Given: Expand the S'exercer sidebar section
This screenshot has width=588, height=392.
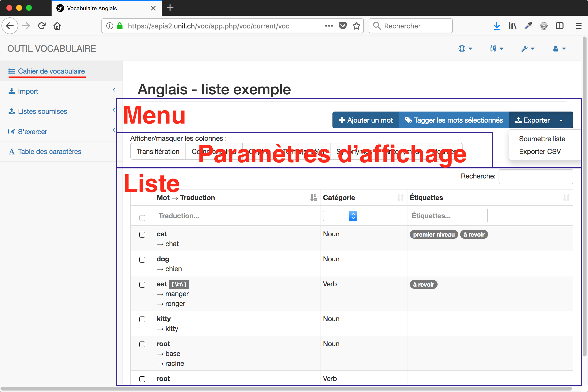Looking at the screenshot, I should coord(32,132).
